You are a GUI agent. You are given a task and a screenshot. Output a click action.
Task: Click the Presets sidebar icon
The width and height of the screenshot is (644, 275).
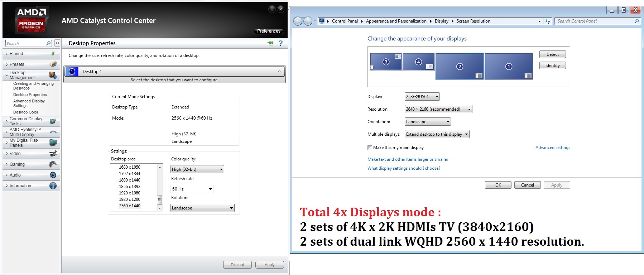tap(53, 64)
